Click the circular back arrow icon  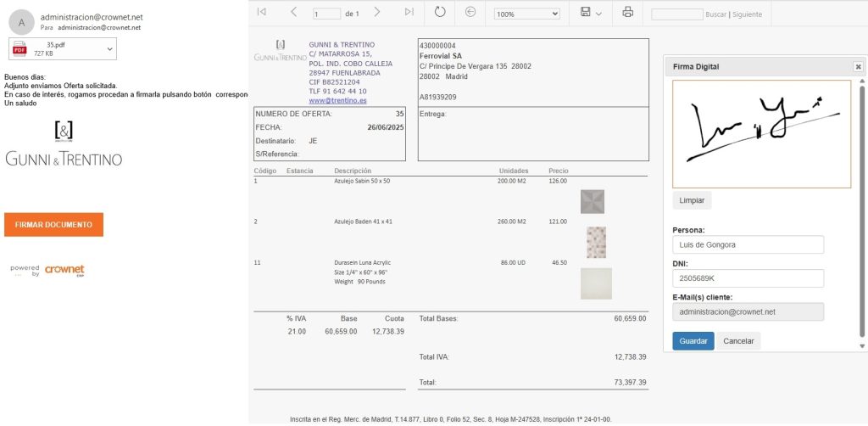coord(470,12)
